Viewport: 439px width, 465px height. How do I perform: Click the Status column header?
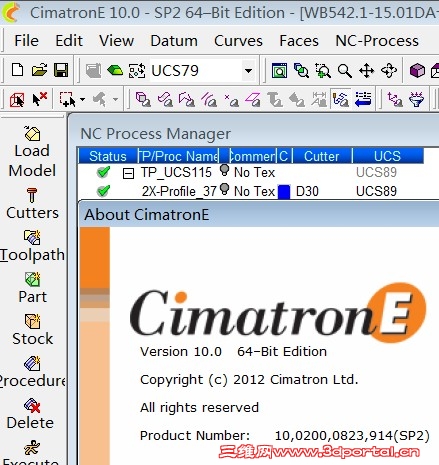tap(108, 156)
